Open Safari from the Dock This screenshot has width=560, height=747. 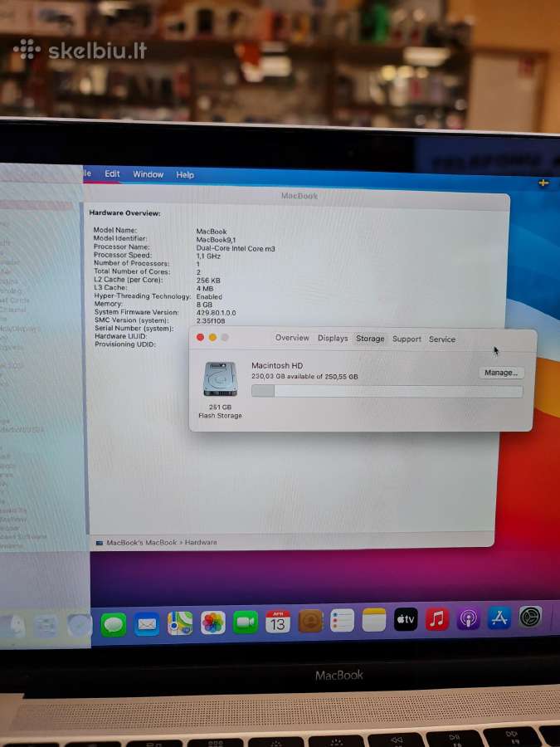pos(79,625)
